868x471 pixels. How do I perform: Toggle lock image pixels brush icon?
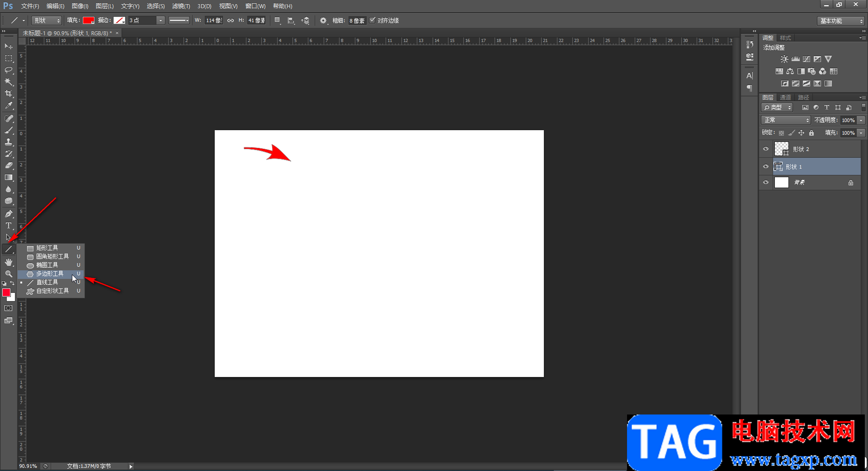coord(791,133)
